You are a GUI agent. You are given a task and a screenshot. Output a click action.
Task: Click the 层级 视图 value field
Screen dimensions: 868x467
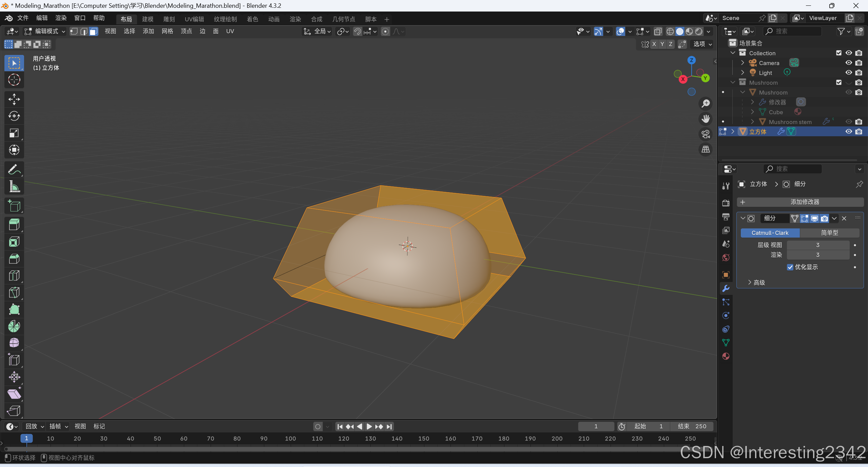pos(817,245)
